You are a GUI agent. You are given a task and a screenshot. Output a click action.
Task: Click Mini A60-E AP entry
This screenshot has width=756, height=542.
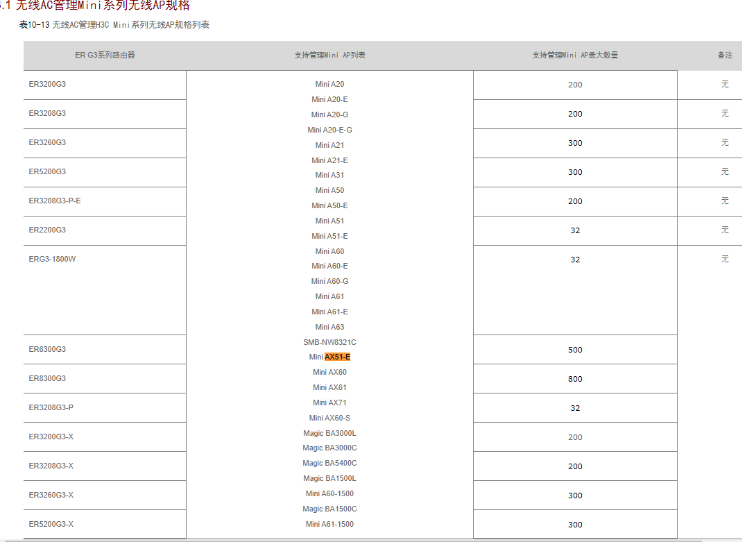pos(329,266)
